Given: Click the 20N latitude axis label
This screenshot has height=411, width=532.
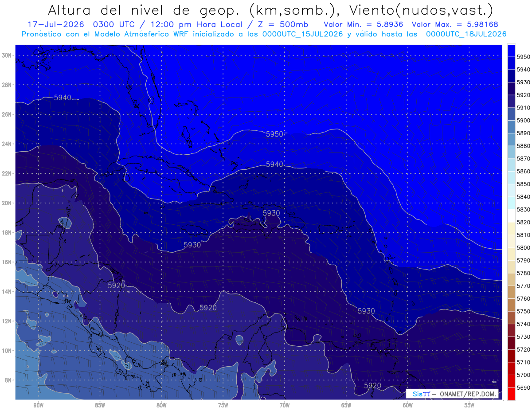Looking at the screenshot, I should pos(6,203).
